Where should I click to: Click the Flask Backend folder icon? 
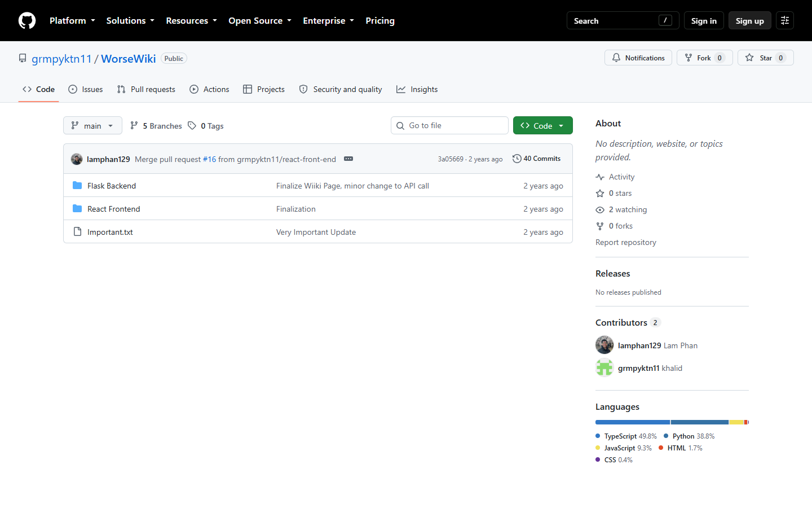coord(77,186)
